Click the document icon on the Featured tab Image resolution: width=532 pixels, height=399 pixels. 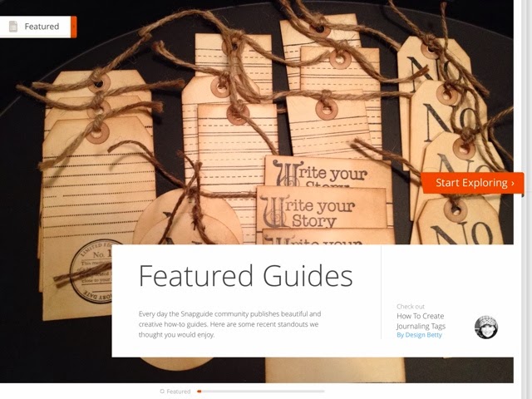click(x=13, y=27)
